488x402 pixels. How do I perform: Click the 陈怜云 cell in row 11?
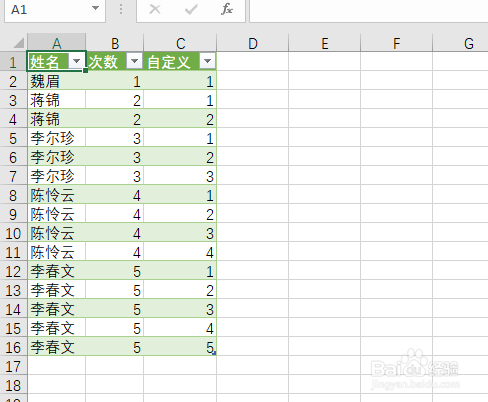56,252
